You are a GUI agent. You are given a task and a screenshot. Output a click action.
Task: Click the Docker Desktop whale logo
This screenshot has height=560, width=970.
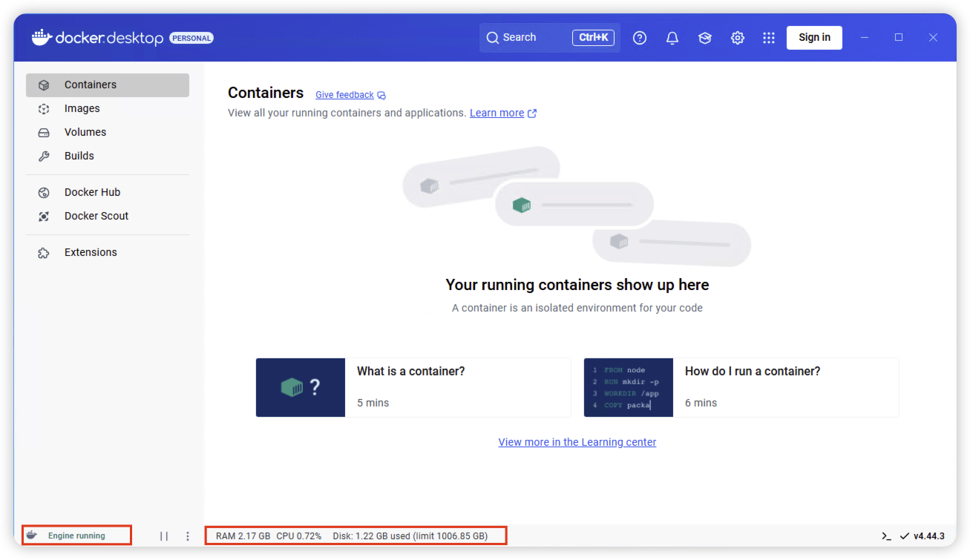[x=42, y=37]
